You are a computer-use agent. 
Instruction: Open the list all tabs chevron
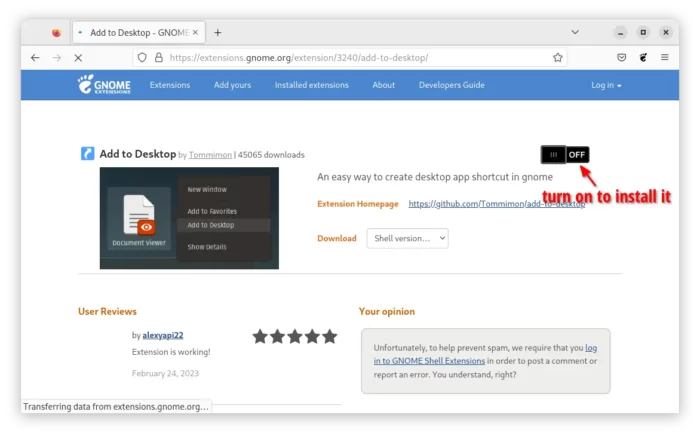pyautogui.click(x=575, y=32)
